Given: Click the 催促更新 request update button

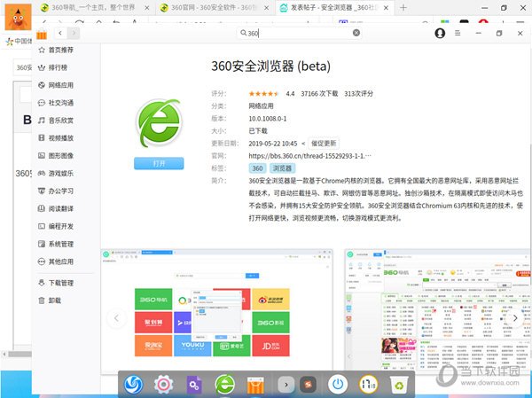Looking at the screenshot, I should point(324,142).
